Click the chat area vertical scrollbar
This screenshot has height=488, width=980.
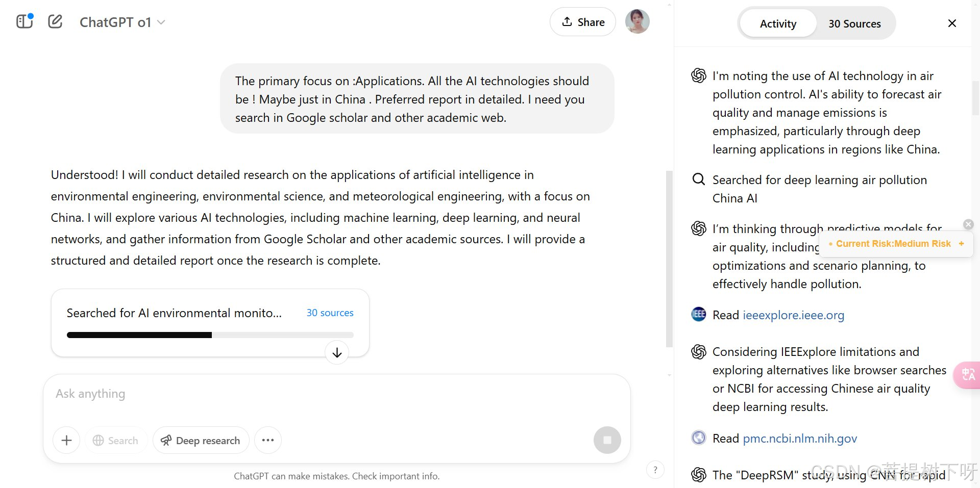(669, 259)
